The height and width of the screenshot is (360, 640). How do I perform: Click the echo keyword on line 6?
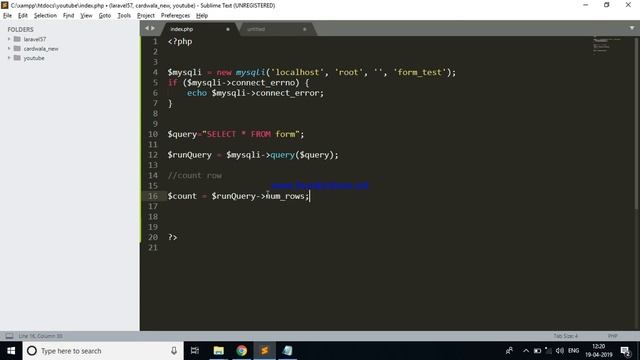click(197, 93)
